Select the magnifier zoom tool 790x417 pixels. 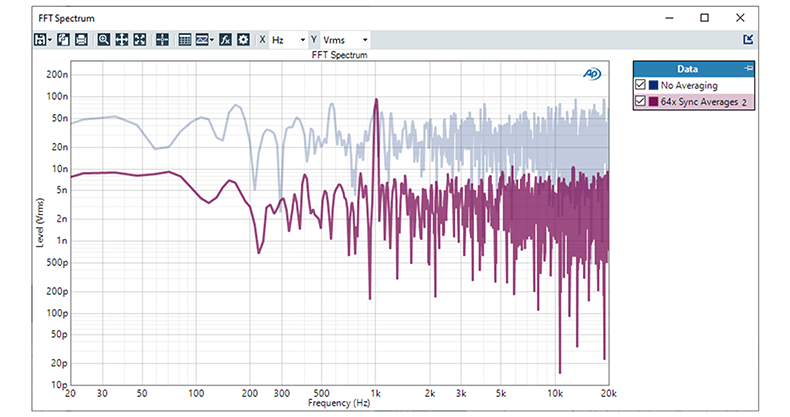(x=104, y=39)
